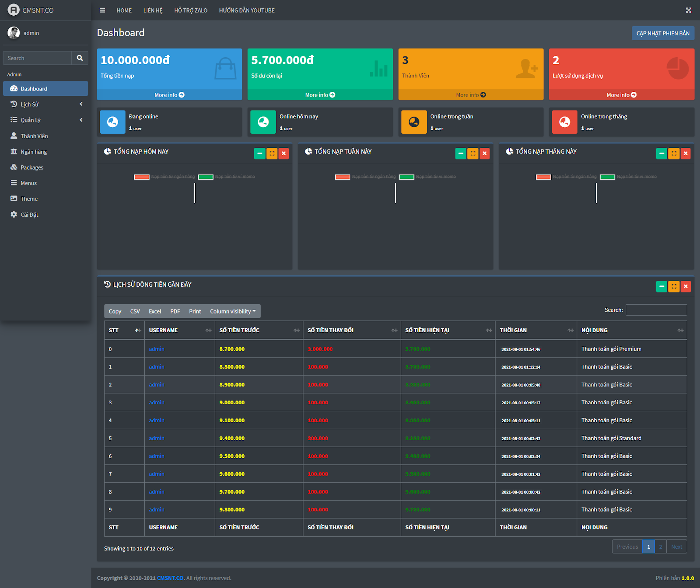The width and height of the screenshot is (700, 588).
Task: Click the bar chart icon on Số dư còn lại
Action: point(378,69)
